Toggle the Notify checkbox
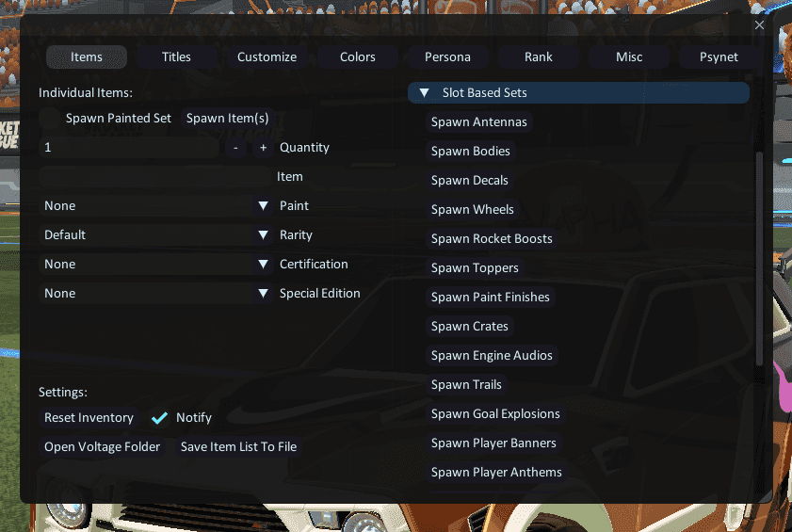792x532 pixels. [x=159, y=418]
